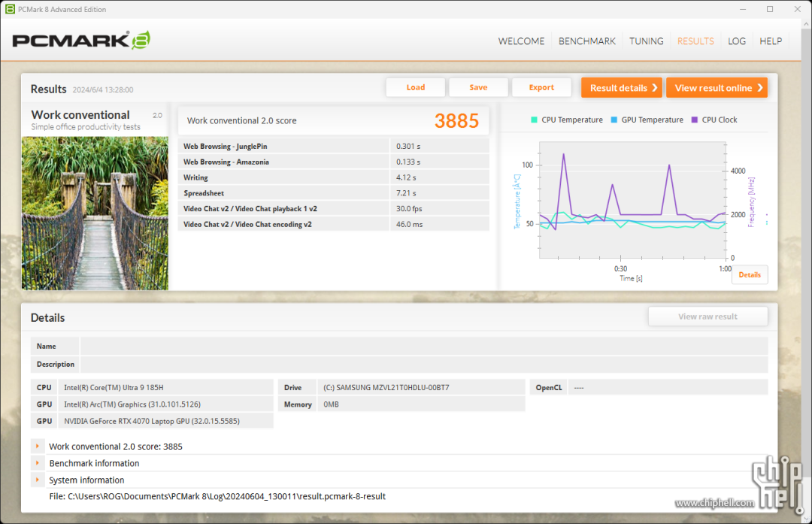This screenshot has width=812, height=524.
Task: Select the RESULTS tab
Action: pos(695,41)
